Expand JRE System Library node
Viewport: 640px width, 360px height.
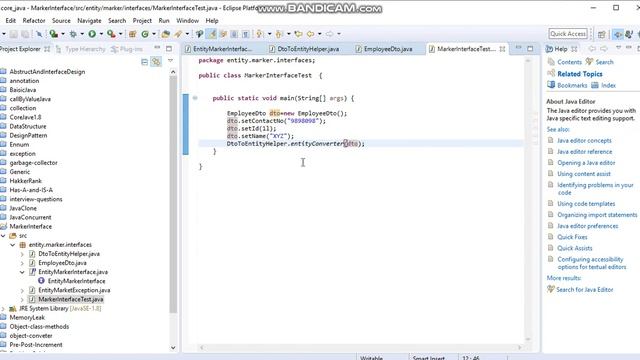4,309
